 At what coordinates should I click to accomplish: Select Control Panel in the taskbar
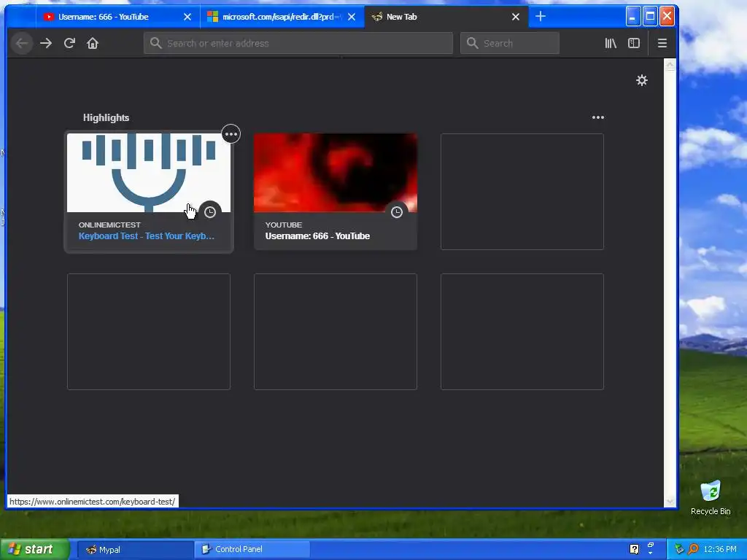click(x=252, y=550)
